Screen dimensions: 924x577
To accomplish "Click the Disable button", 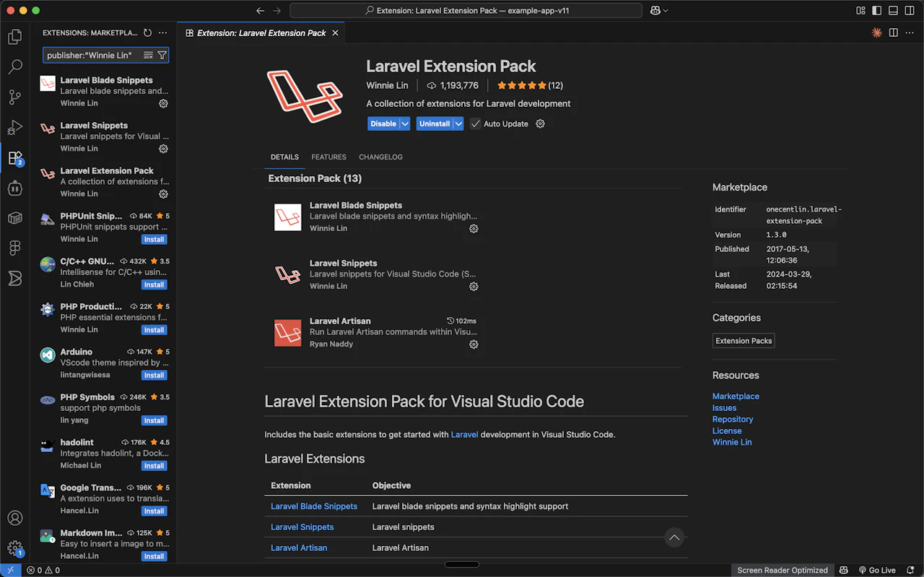I will click(383, 124).
